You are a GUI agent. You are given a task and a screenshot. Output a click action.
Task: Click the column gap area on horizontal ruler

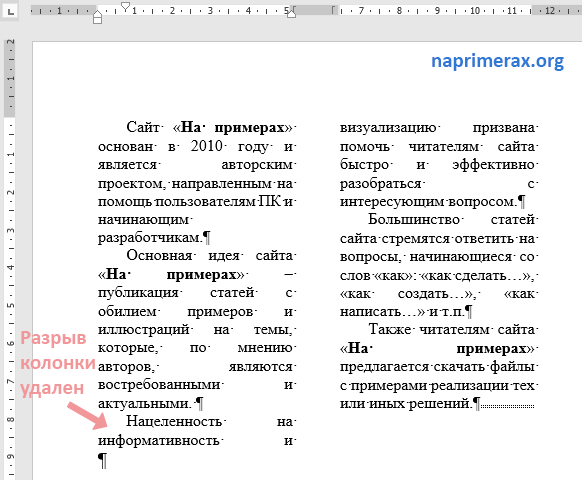(x=314, y=10)
